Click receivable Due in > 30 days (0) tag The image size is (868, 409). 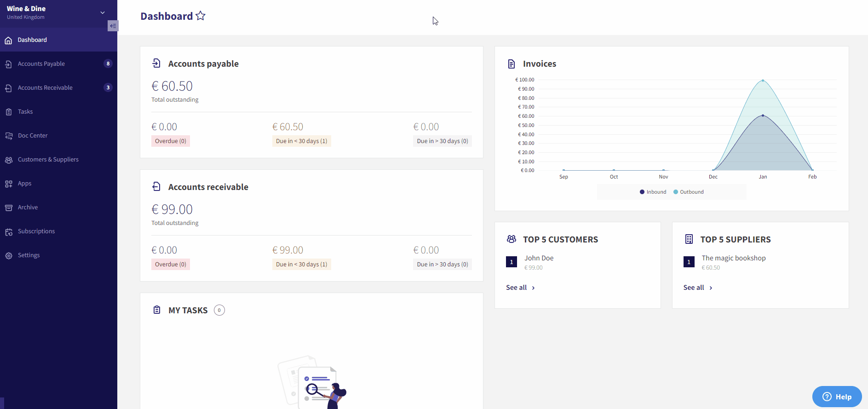[x=443, y=265]
